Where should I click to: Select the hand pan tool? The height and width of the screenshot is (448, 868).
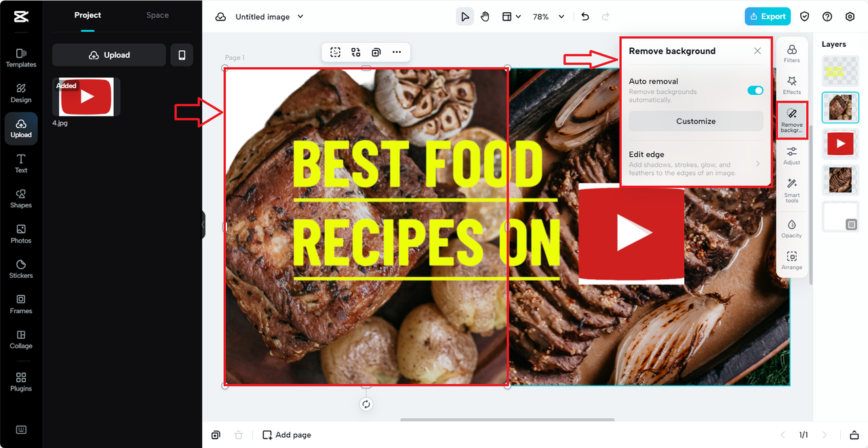pos(485,17)
